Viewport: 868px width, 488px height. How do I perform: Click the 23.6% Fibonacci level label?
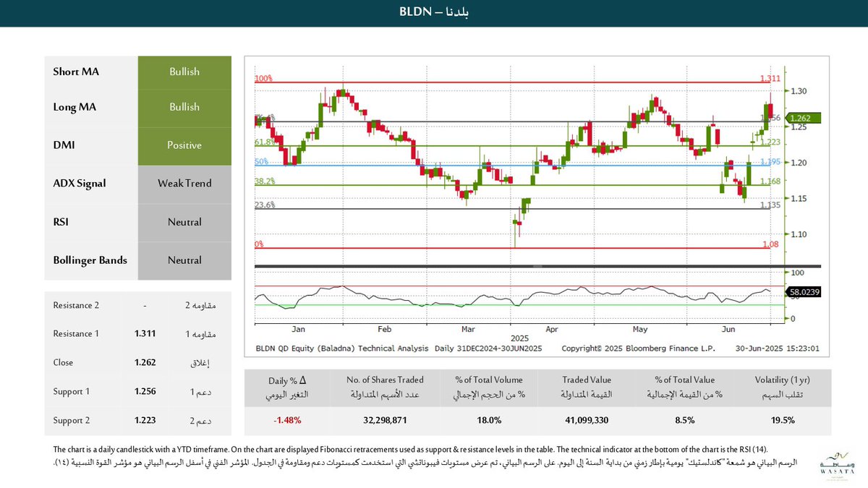[265, 205]
